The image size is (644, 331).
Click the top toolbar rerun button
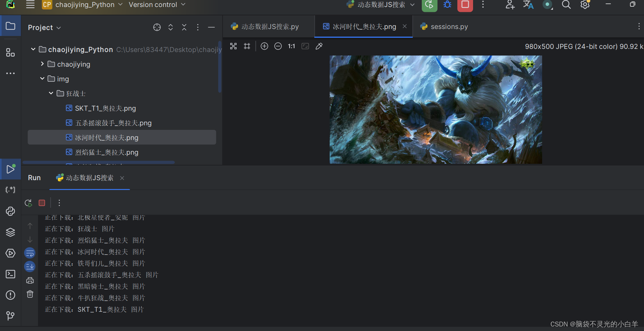[429, 5]
